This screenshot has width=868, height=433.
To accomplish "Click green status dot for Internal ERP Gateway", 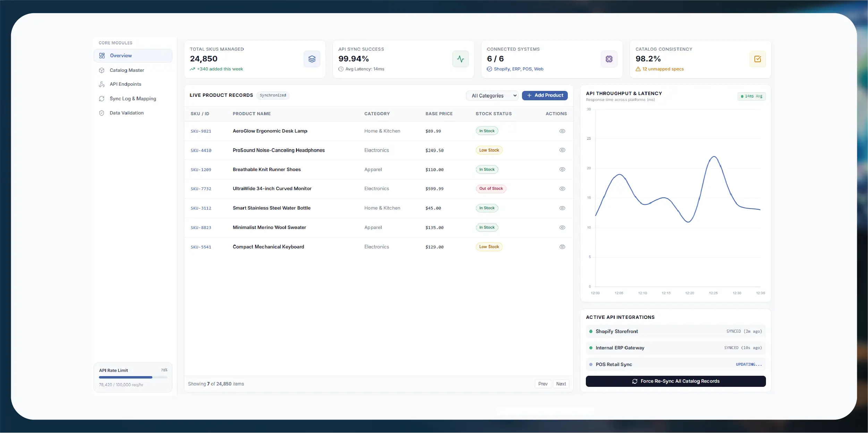I will (591, 348).
